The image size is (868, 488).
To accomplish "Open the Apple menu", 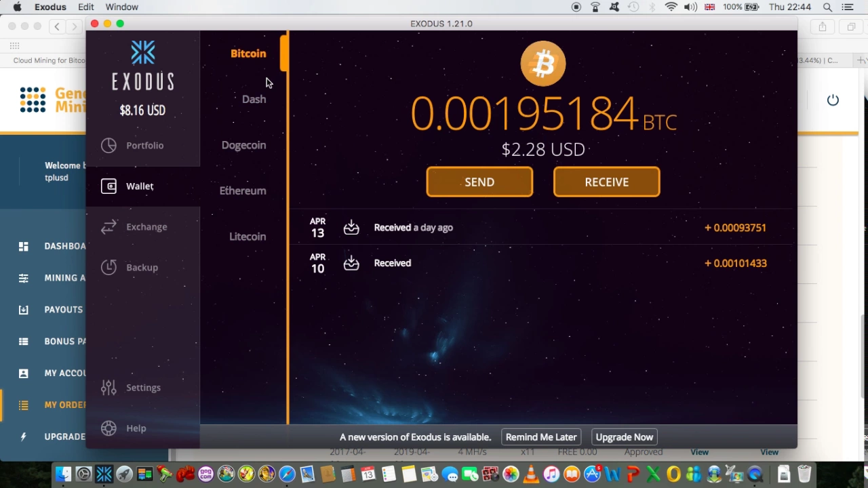I will 17,7.
